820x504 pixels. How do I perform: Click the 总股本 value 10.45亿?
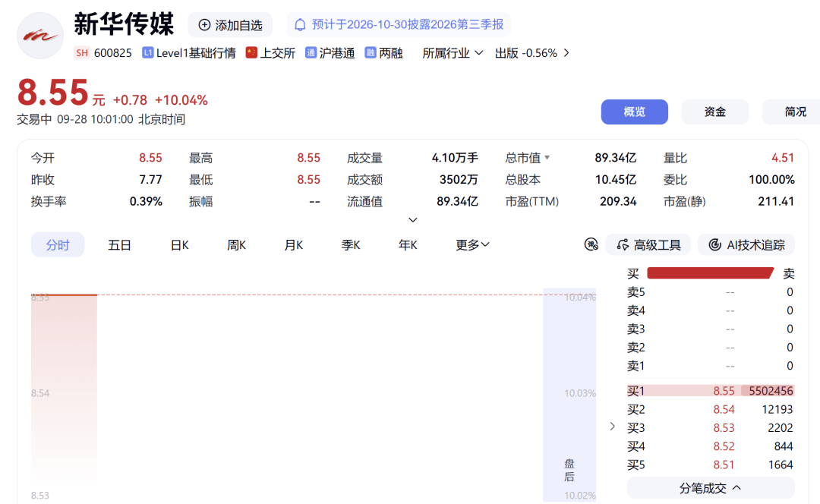pos(616,179)
